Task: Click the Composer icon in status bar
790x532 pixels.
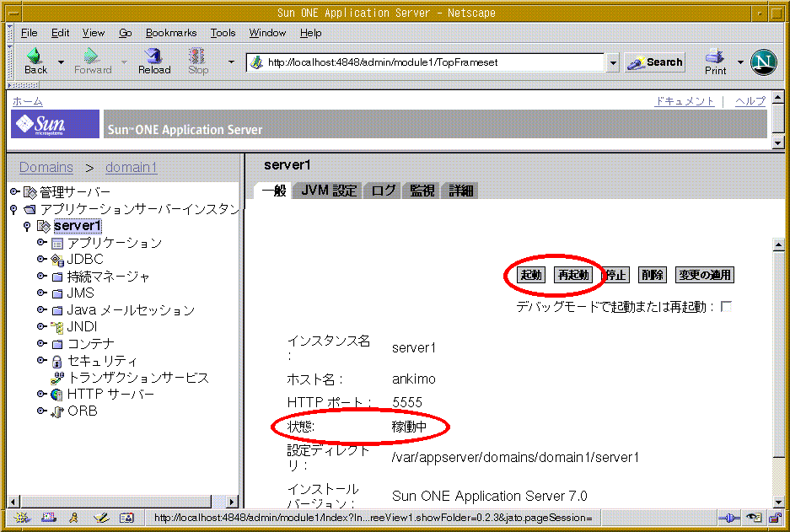Action: pyautogui.click(x=101, y=518)
